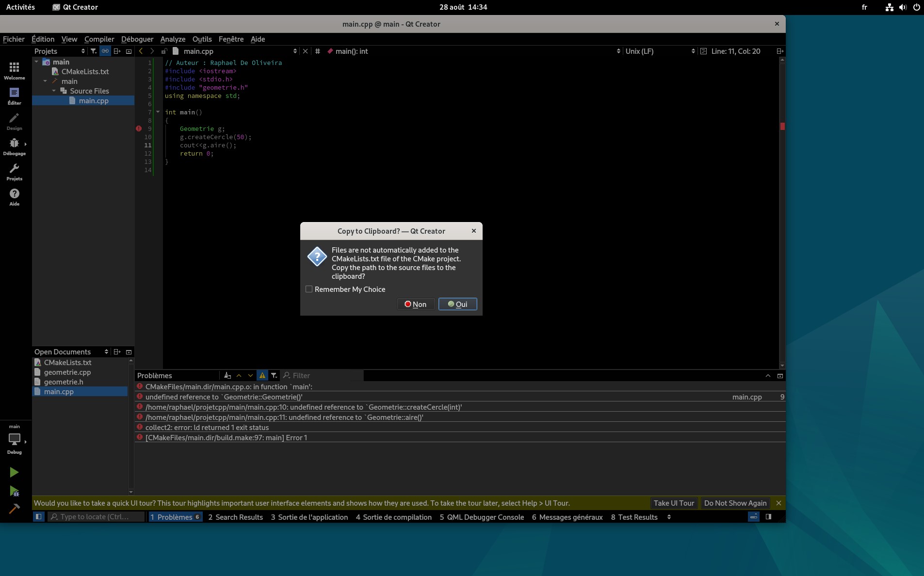Start debugging with the run-debug icon
Viewport: 924px width, 576px height.
pyautogui.click(x=14, y=491)
